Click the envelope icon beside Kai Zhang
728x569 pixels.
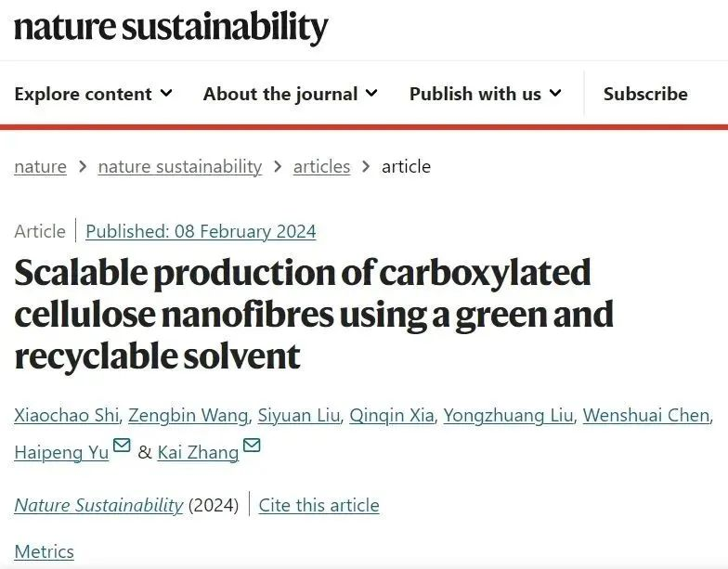[252, 447]
